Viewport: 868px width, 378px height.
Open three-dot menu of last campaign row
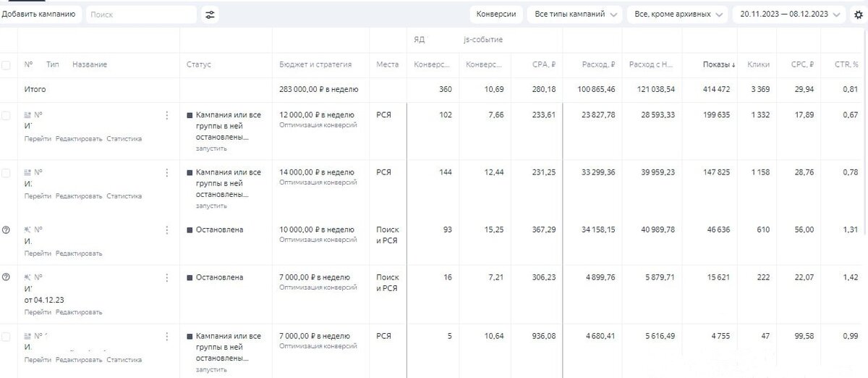pos(167,337)
